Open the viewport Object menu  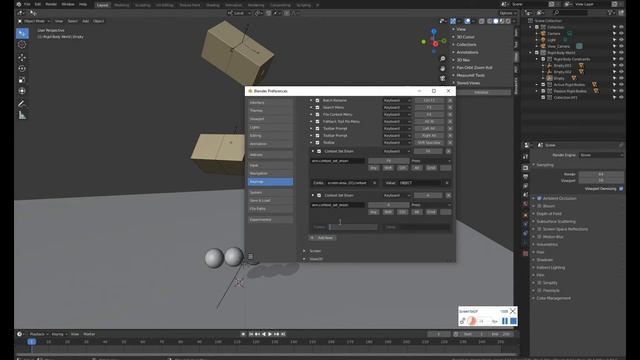coord(98,21)
